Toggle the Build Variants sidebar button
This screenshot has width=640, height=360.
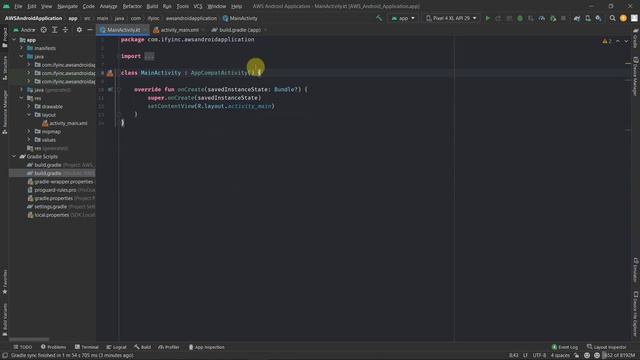tap(5, 320)
